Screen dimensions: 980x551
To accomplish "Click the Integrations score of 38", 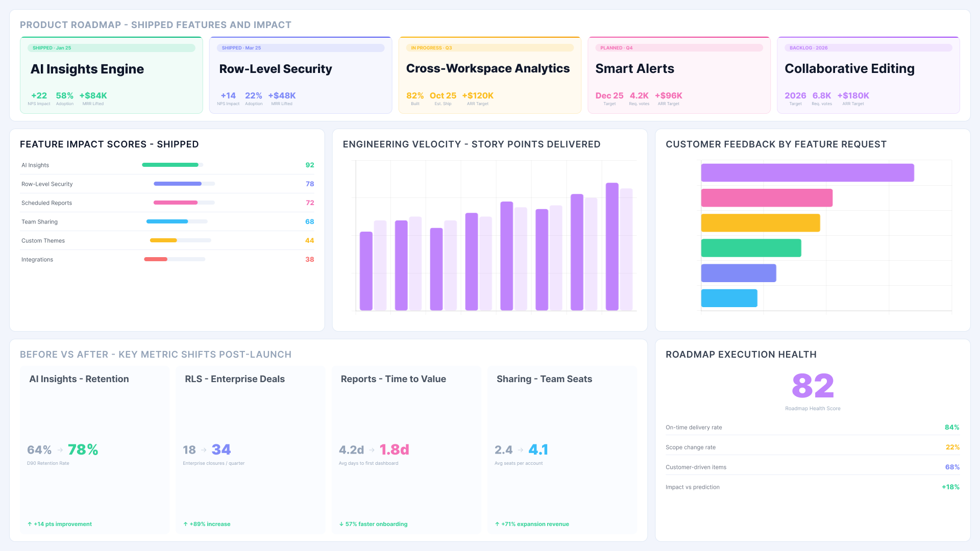I will click(310, 259).
